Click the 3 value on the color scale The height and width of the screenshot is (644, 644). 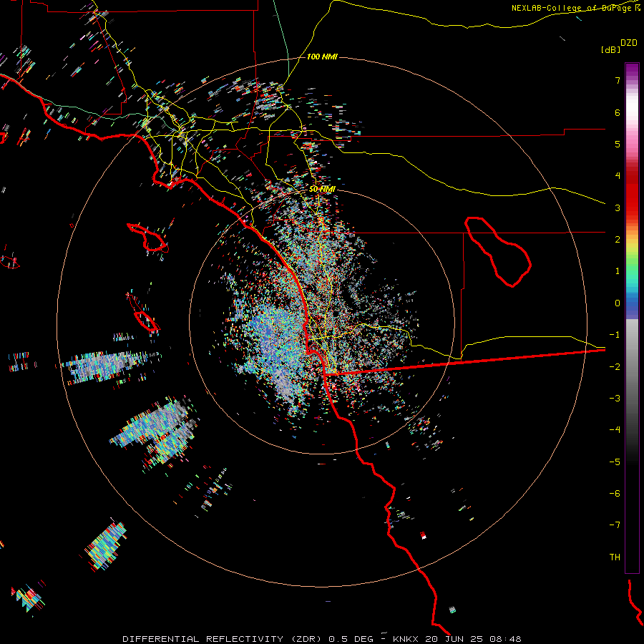[618, 208]
